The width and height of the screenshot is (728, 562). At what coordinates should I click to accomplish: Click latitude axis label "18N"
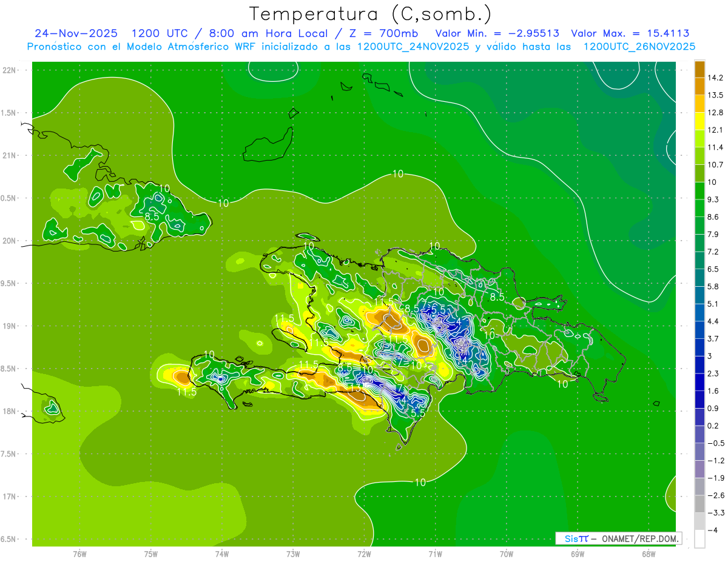coord(8,411)
